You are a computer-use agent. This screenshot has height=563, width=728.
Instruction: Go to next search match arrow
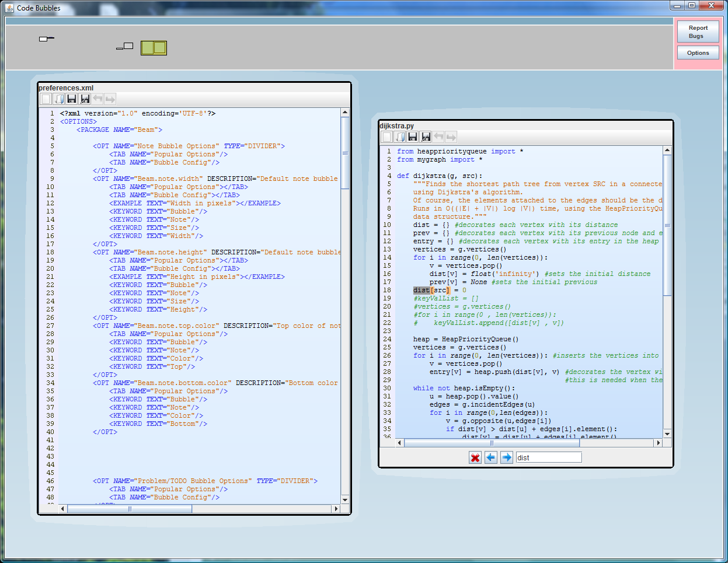(x=507, y=457)
